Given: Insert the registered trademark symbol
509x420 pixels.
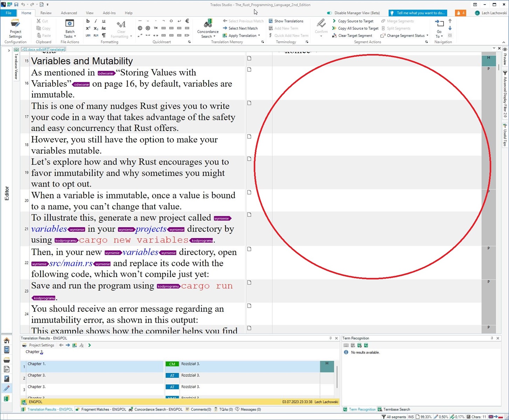Looking at the screenshot, I should click(x=148, y=28).
